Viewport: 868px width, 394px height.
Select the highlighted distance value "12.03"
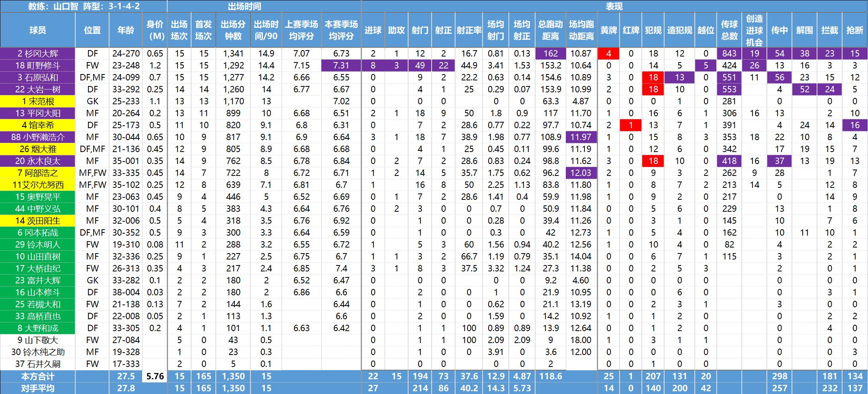(581, 173)
